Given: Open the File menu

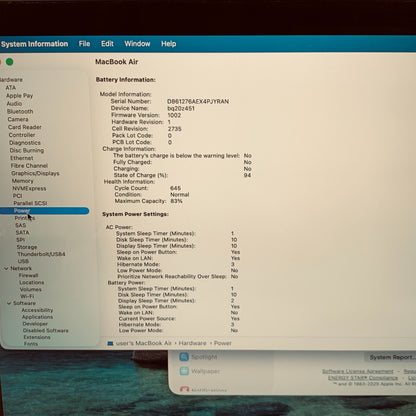Looking at the screenshot, I should [84, 44].
